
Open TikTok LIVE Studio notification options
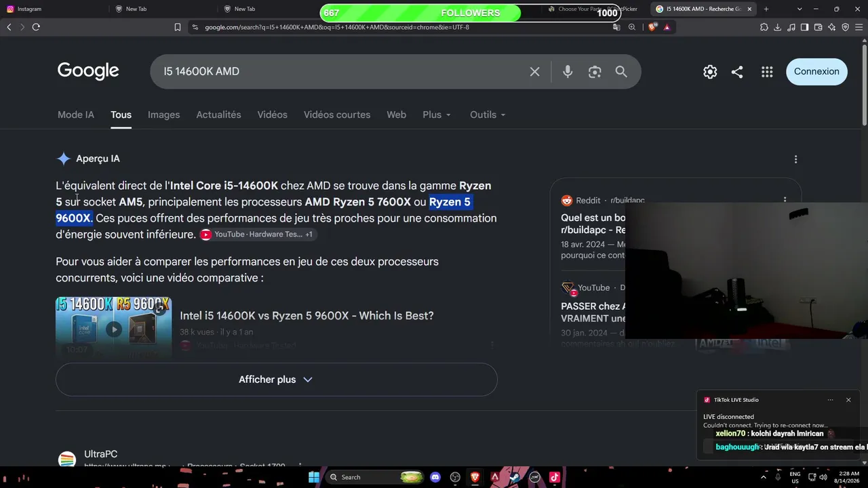(830, 400)
